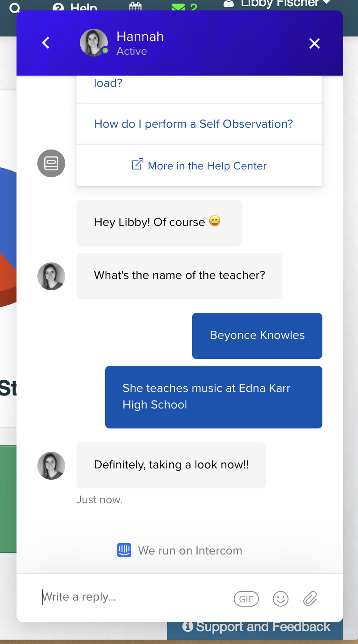Click the 'Active' status text under Hannah
Image resolution: width=358 pixels, height=644 pixels.
pyautogui.click(x=132, y=51)
